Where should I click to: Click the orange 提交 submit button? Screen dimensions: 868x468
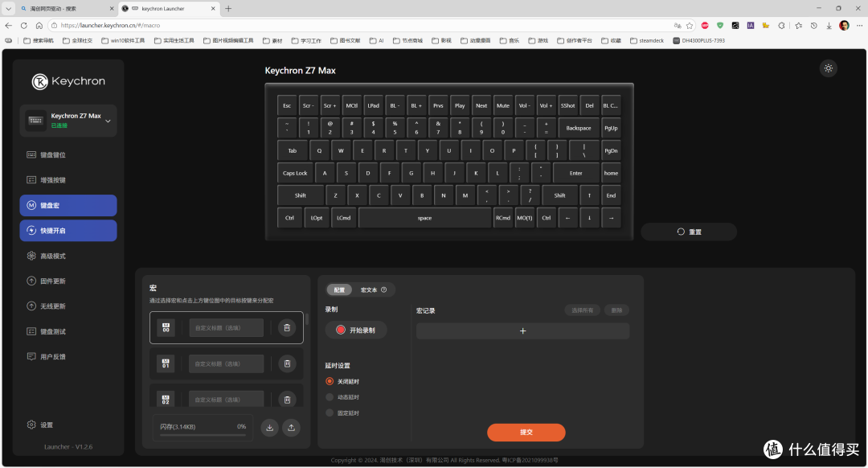pos(526,432)
